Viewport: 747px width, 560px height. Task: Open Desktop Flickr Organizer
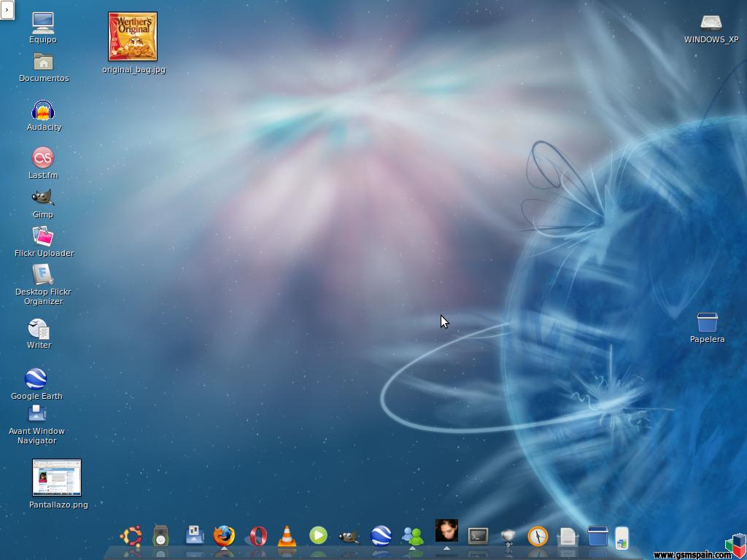(x=43, y=275)
